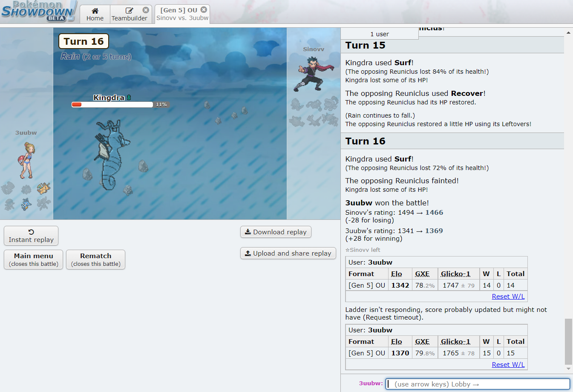This screenshot has height=392, width=573.
Task: Request a Rematch
Action: [96, 259]
